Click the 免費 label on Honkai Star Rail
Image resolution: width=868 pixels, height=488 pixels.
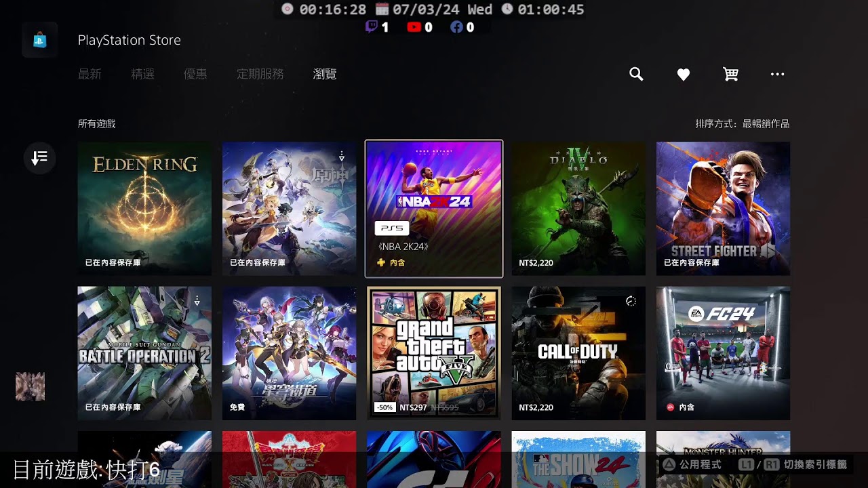pyautogui.click(x=237, y=407)
